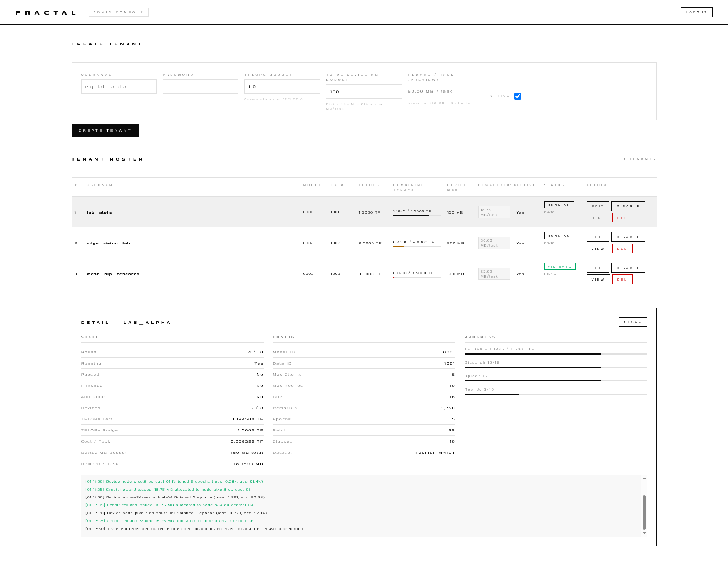Viewport: 728px width, 577px height.
Task: Delete the mesh_nlp_research tenant
Action: pyautogui.click(x=623, y=279)
